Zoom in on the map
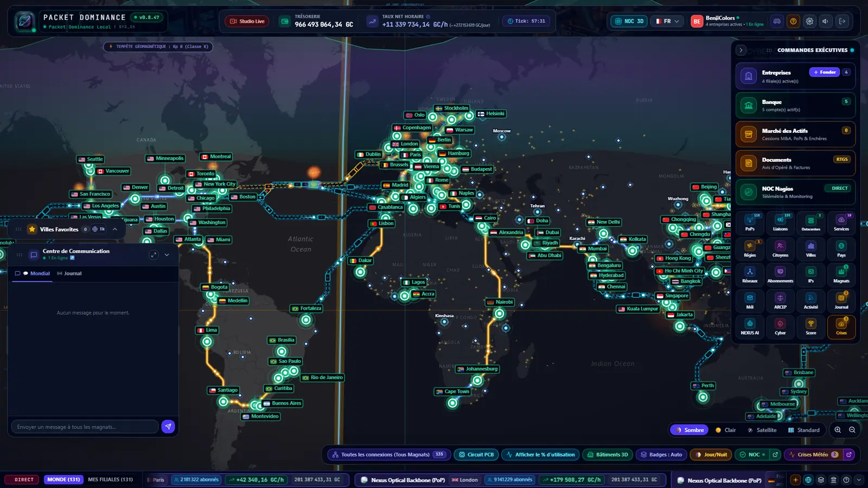 (838, 430)
